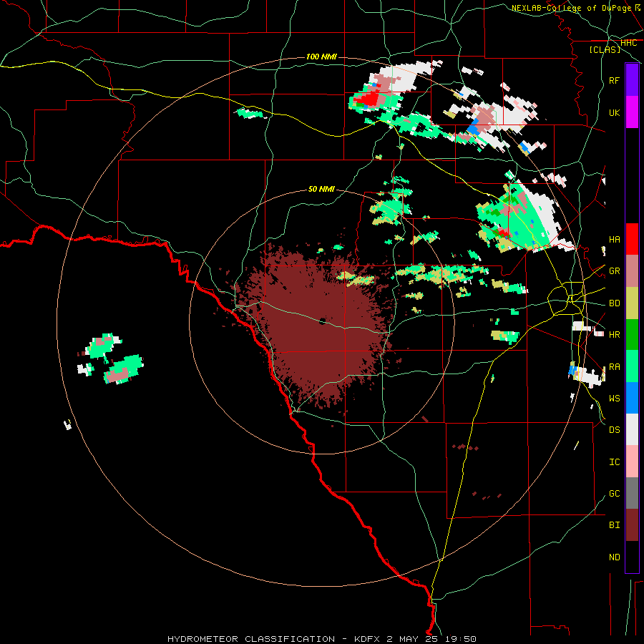Screen dimensions: 644x644
Task: Click the BI brown legend swatch
Action: [x=632, y=525]
